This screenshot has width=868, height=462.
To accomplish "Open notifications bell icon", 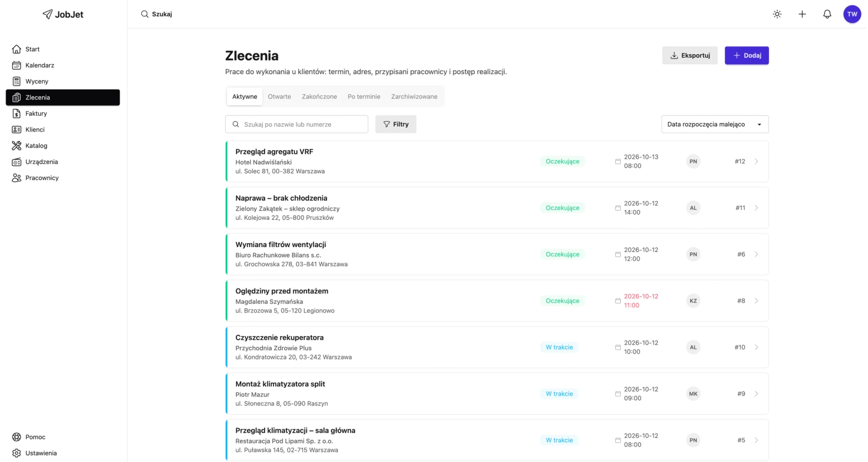I will (827, 14).
